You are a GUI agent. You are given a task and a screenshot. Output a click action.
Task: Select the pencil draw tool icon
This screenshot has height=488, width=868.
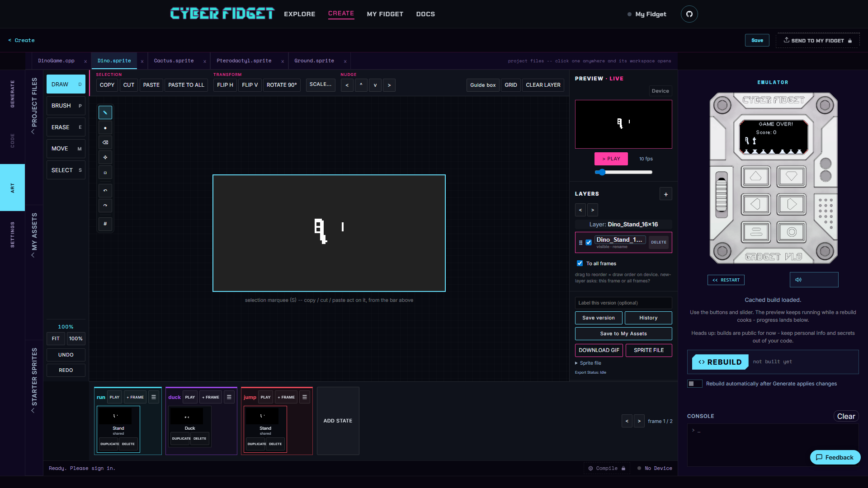[105, 113]
